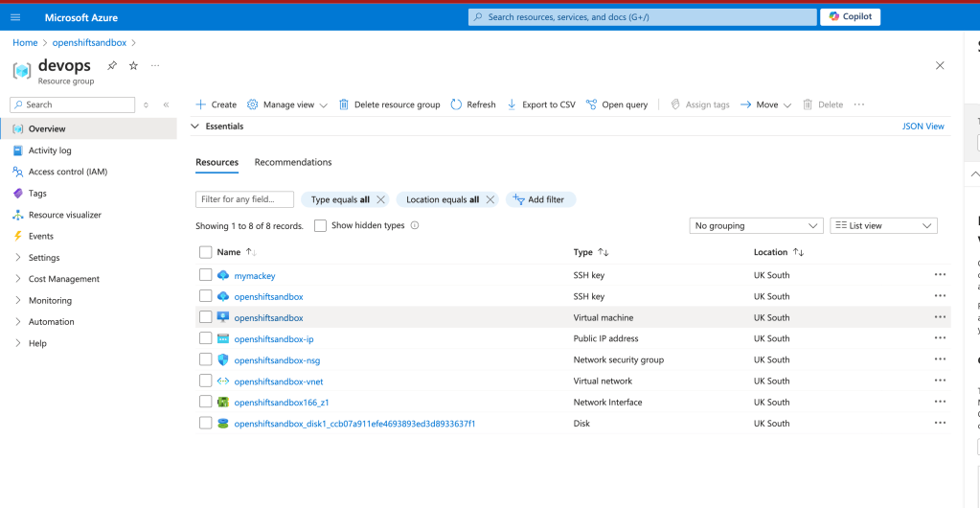The image size is (980, 508).
Task: Open toolbar overflow ellipsis after Delete
Action: click(859, 104)
